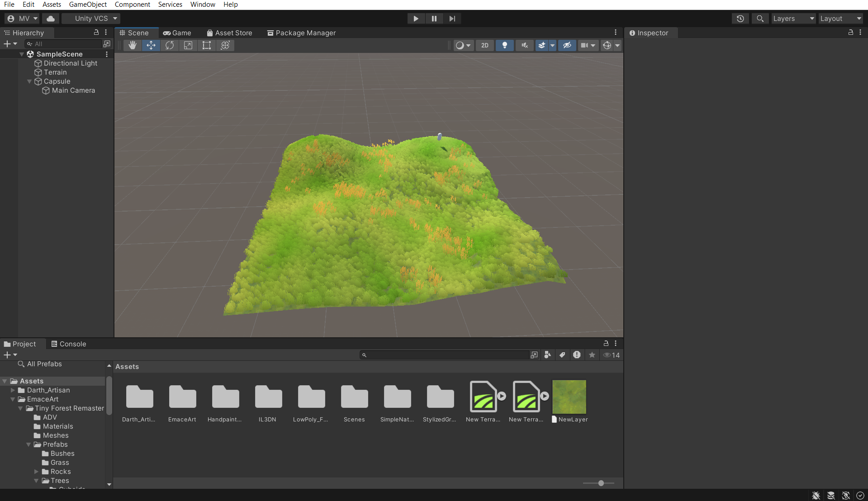The height and width of the screenshot is (501, 868).
Task: Open the GameObject menu
Action: pyautogui.click(x=88, y=5)
